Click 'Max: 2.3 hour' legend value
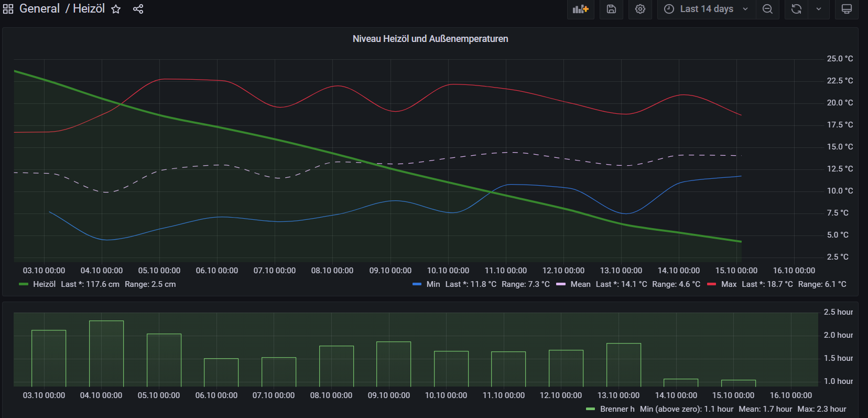Viewport: 868px width, 418px height. point(822,409)
